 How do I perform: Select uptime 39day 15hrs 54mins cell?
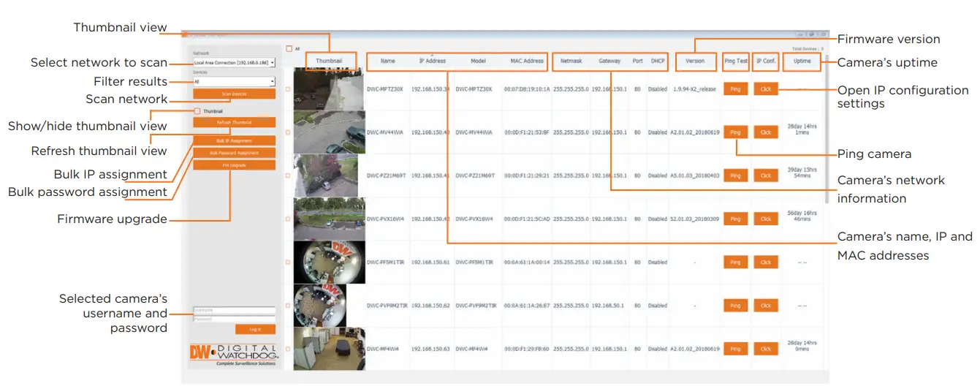802,173
